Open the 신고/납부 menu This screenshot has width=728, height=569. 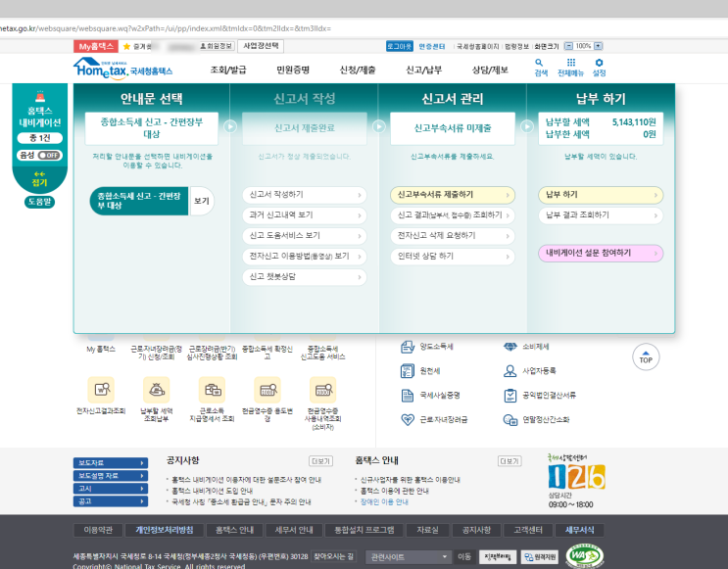point(424,71)
